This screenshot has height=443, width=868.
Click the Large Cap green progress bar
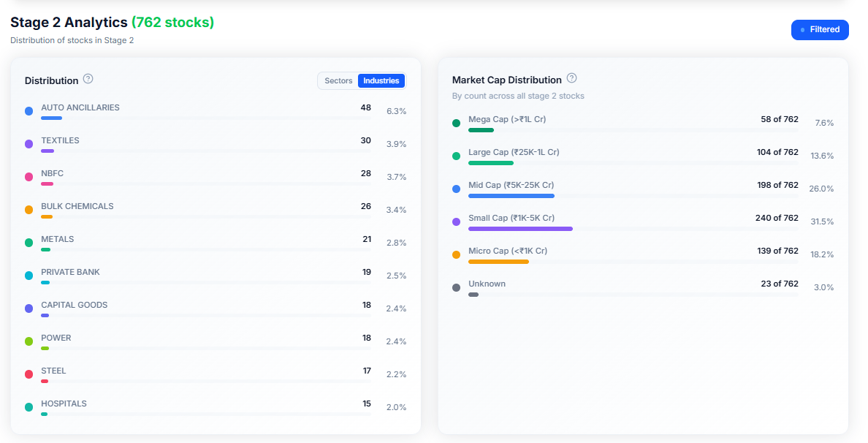[x=491, y=163]
